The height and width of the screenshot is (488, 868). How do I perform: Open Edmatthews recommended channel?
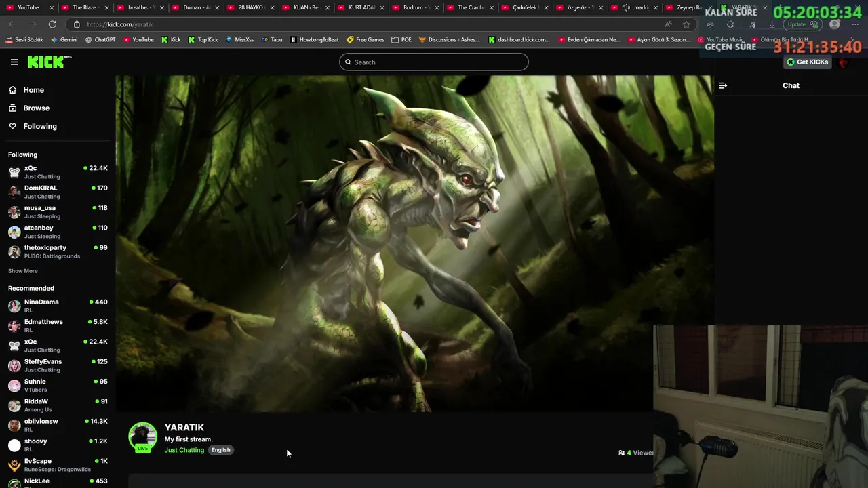point(58,325)
